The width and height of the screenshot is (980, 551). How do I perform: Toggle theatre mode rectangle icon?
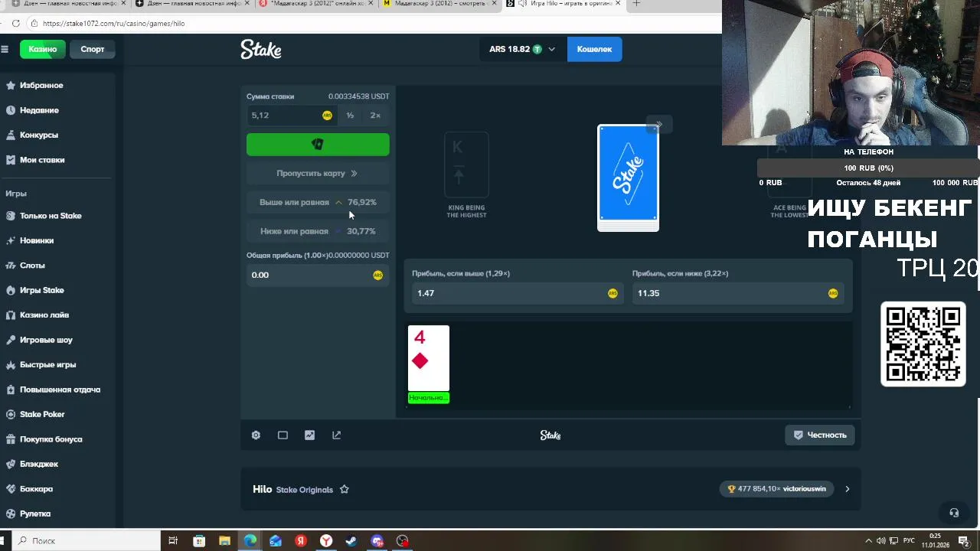point(283,435)
